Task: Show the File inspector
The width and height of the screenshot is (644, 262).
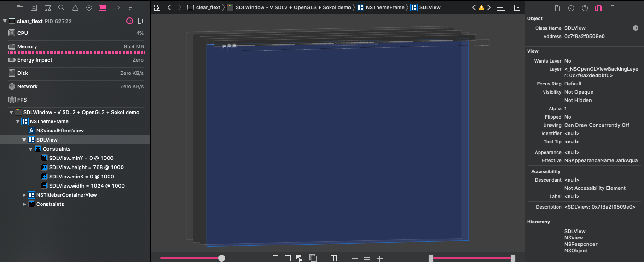Action: point(557,8)
